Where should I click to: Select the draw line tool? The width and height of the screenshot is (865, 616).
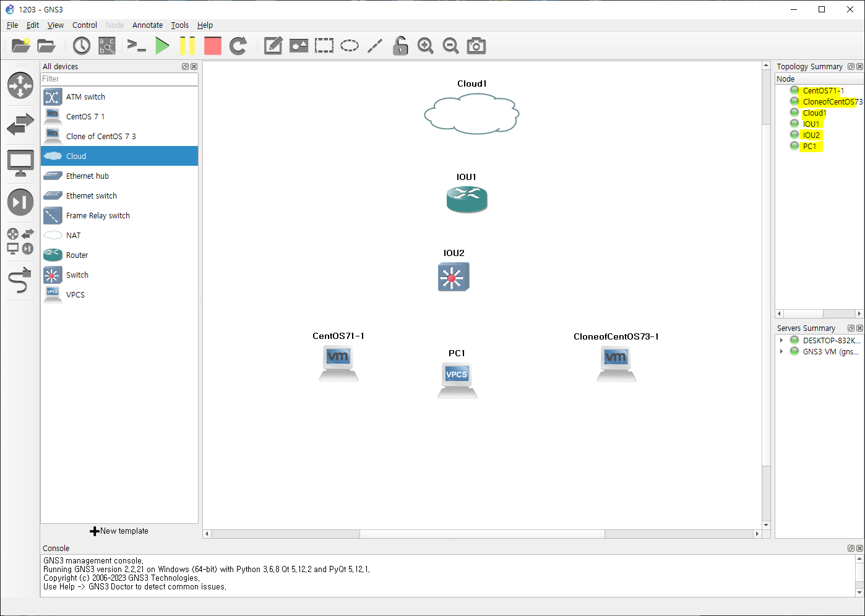(375, 46)
